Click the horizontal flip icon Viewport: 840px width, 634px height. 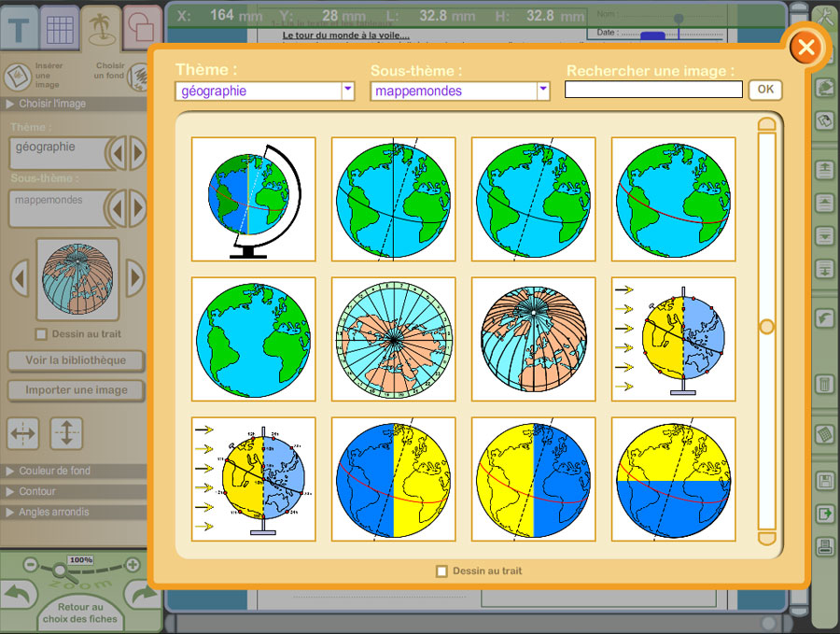[x=23, y=433]
